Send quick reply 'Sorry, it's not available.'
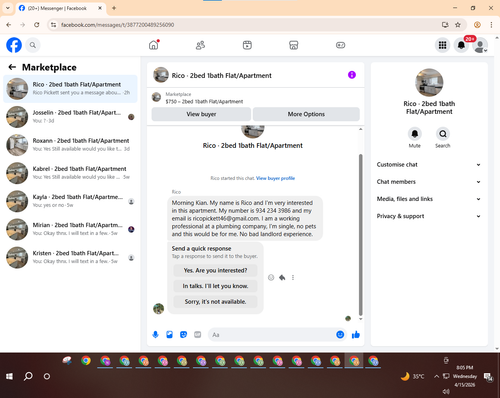Viewport: 500px width, 398px height. pos(215,302)
